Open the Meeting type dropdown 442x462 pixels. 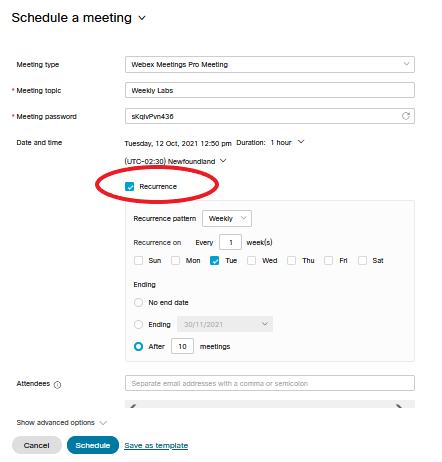pyautogui.click(x=270, y=64)
